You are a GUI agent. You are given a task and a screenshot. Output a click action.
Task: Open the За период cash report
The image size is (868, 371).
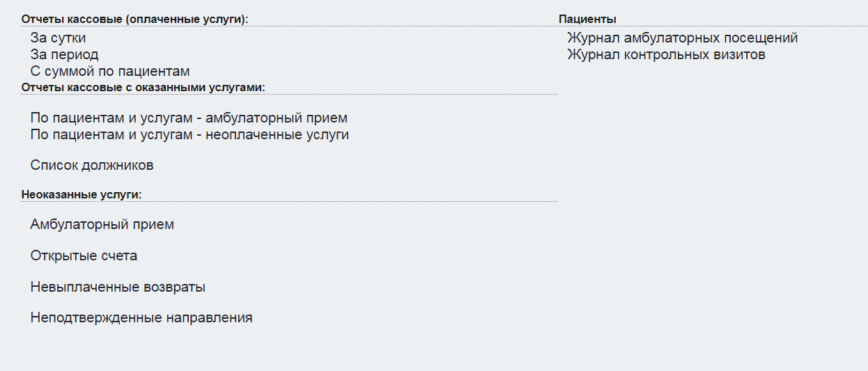(x=64, y=55)
